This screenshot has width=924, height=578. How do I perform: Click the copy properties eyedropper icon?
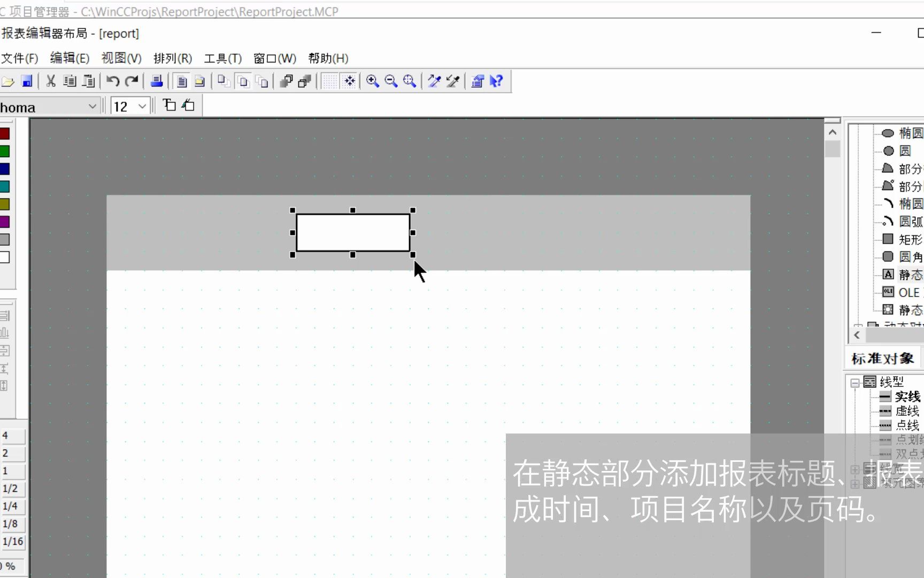(434, 81)
